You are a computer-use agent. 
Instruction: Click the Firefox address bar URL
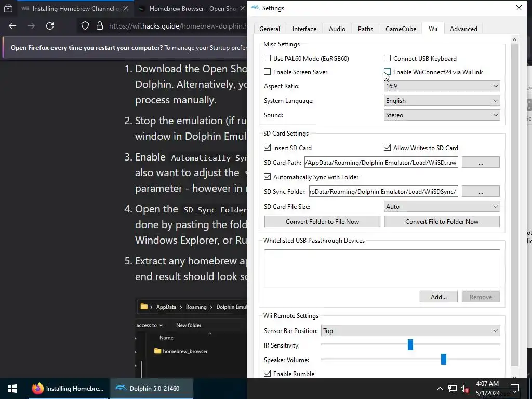[x=178, y=26]
